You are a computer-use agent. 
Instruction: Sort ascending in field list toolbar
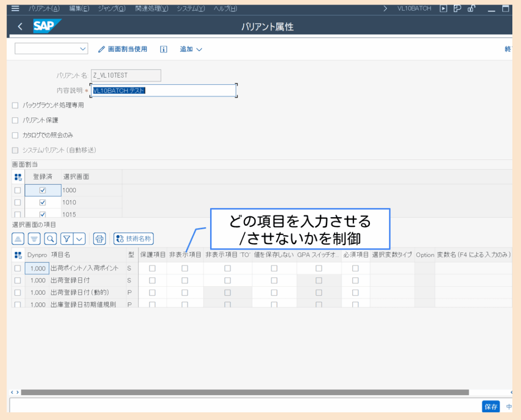18,238
